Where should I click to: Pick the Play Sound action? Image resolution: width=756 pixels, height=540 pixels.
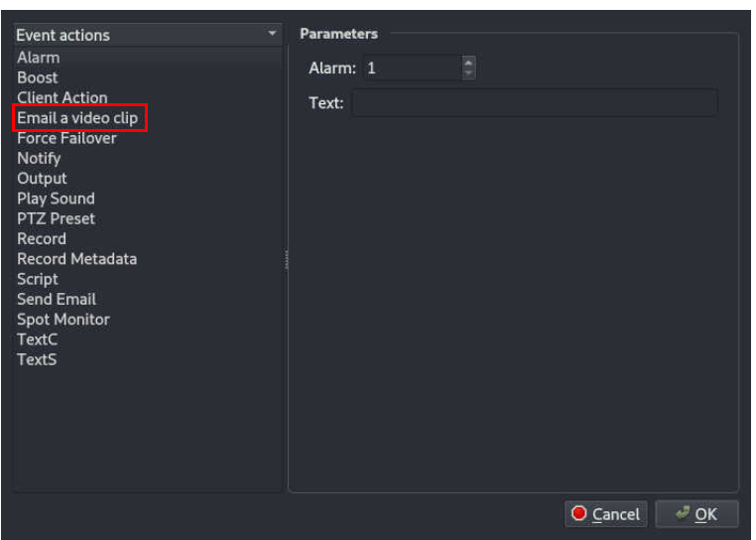(56, 199)
